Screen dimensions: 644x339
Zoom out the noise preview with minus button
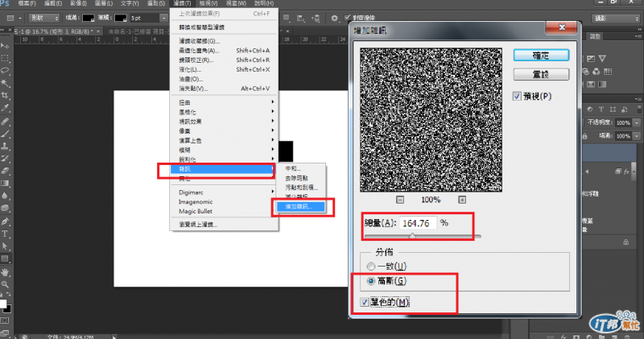pos(400,200)
